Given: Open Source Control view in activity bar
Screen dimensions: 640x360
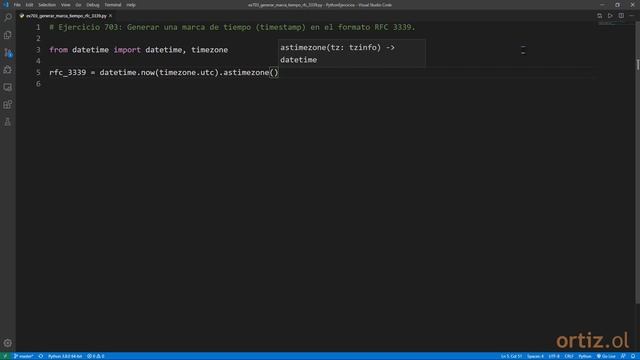Looking at the screenshot, I should (8, 53).
